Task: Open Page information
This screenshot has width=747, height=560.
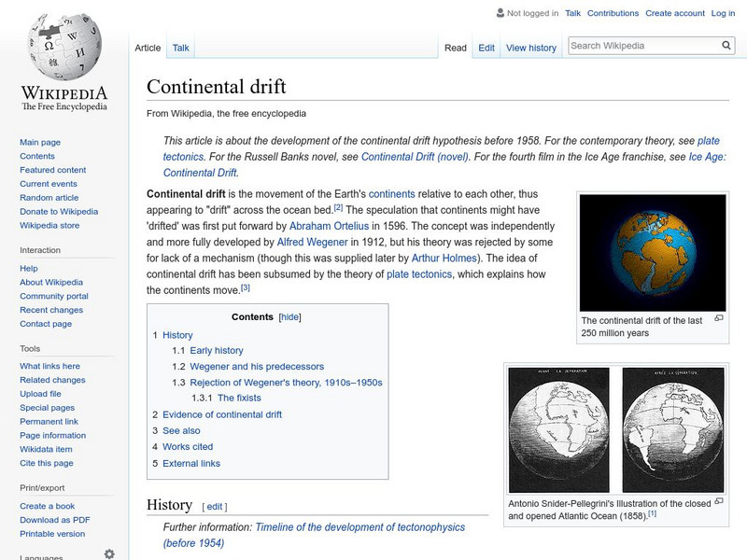Action: point(53,435)
